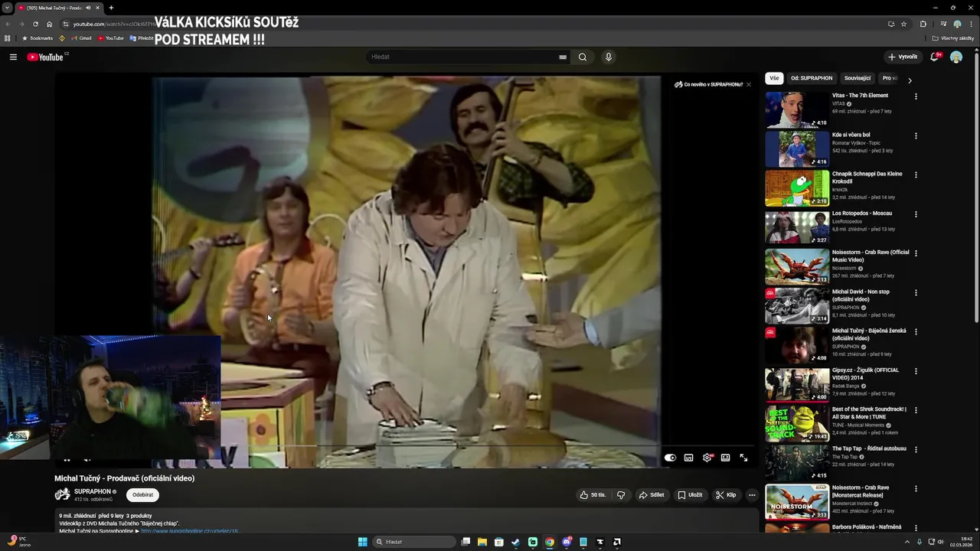
Task: Click the Vytvořit create button
Action: coord(903,57)
